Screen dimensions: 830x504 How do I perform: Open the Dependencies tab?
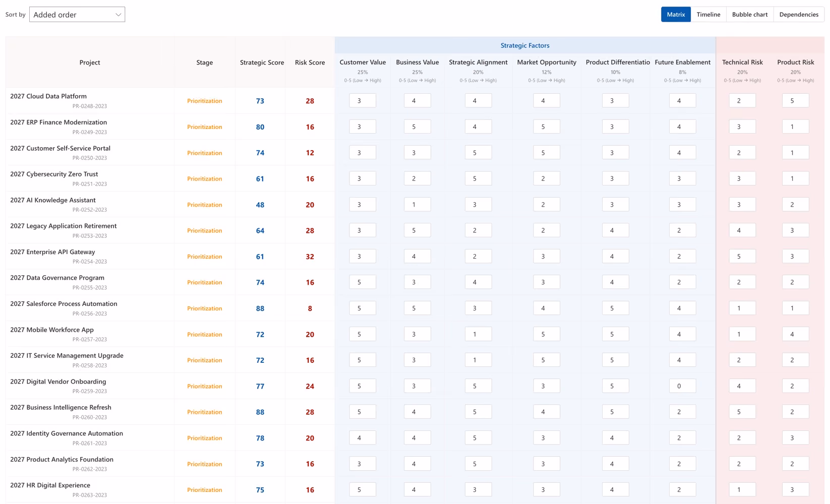coord(799,15)
